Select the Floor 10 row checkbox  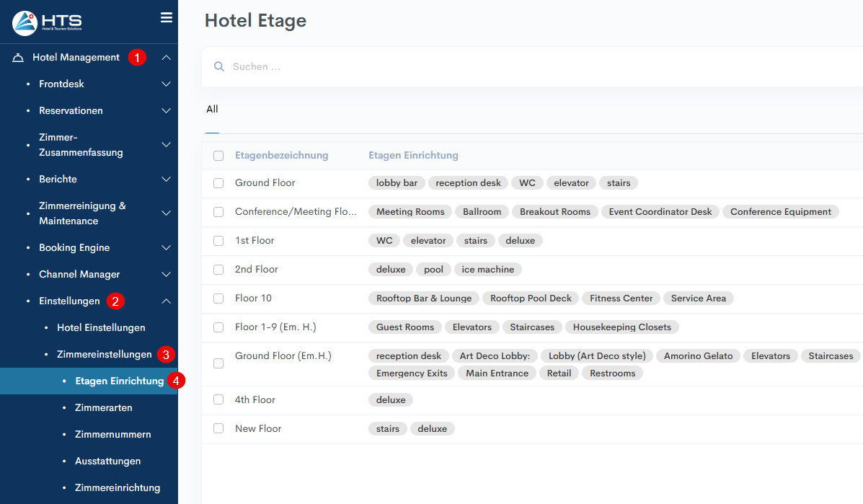(218, 299)
